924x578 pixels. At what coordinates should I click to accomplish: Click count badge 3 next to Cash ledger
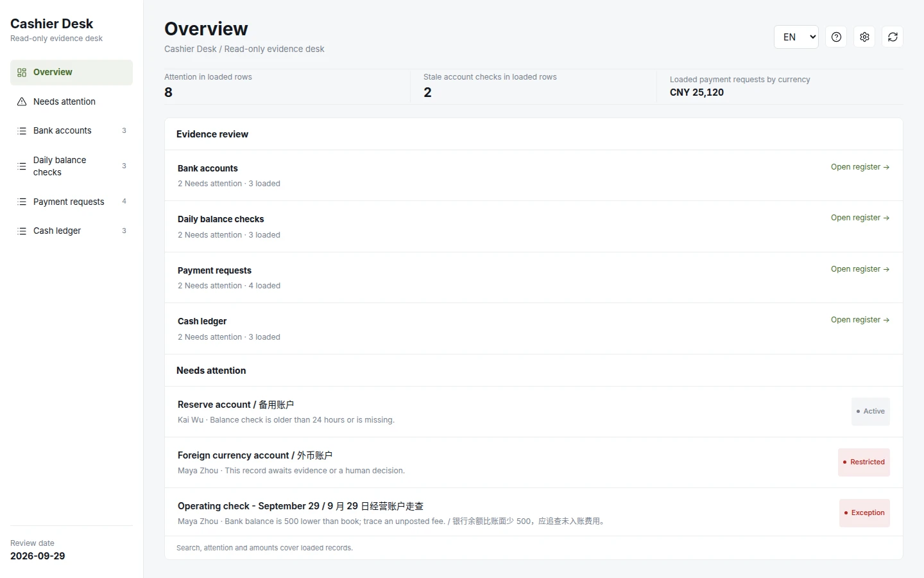(x=124, y=231)
